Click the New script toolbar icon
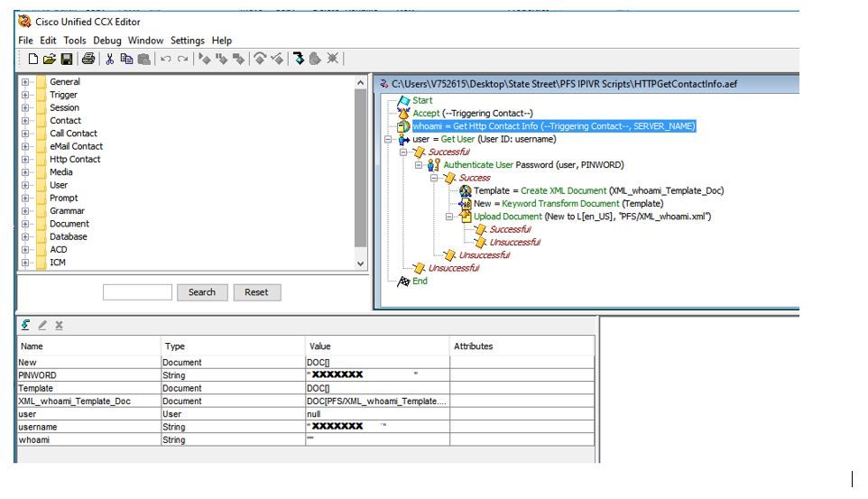Image resolution: width=868 pixels, height=499 pixels. point(33,59)
